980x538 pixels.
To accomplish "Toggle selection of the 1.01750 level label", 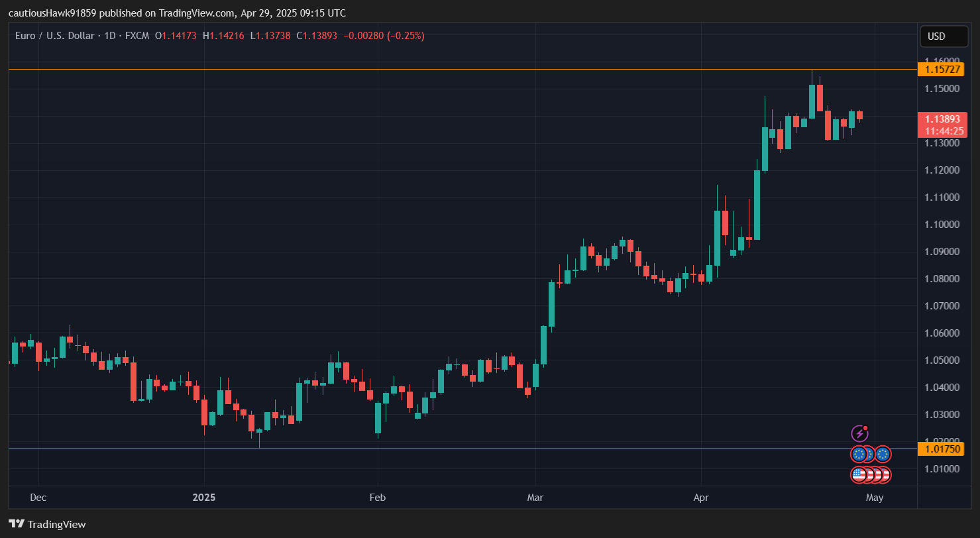I will [942, 449].
